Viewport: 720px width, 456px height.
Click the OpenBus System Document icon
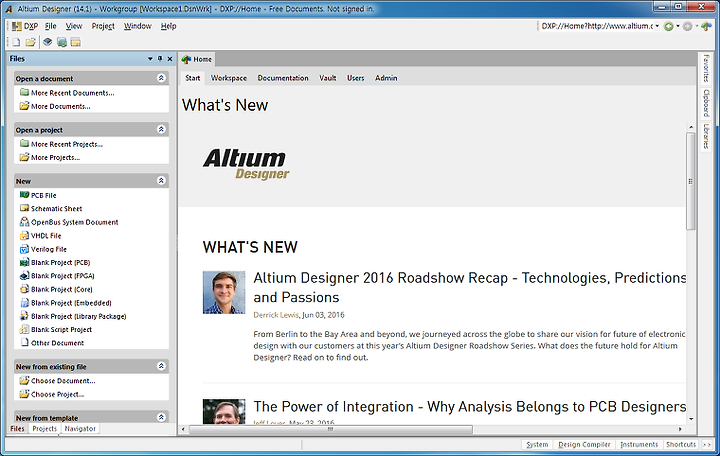[24, 222]
